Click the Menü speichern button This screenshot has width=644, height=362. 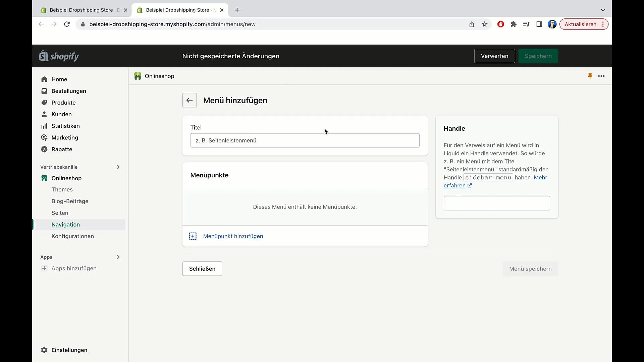click(x=530, y=269)
